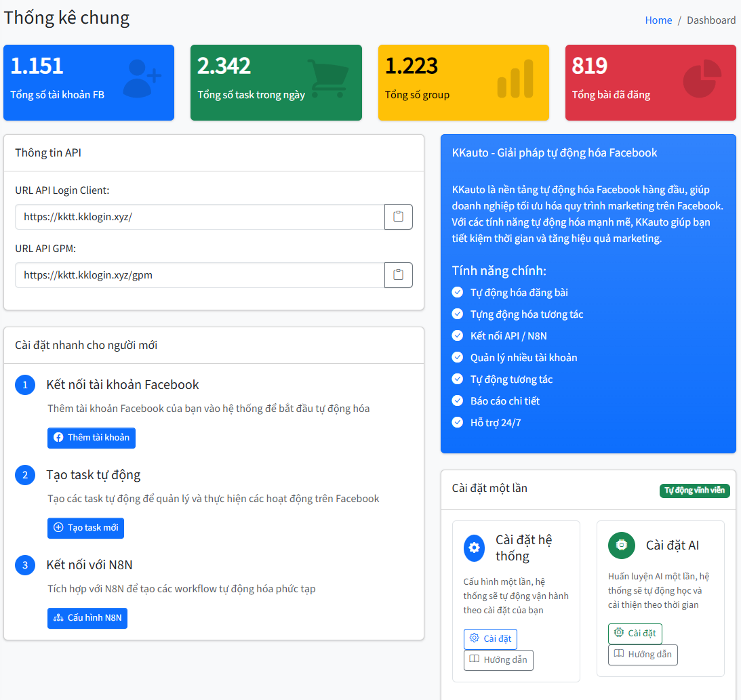Click the Cài đặt AI card title
741x700 pixels.
[673, 545]
